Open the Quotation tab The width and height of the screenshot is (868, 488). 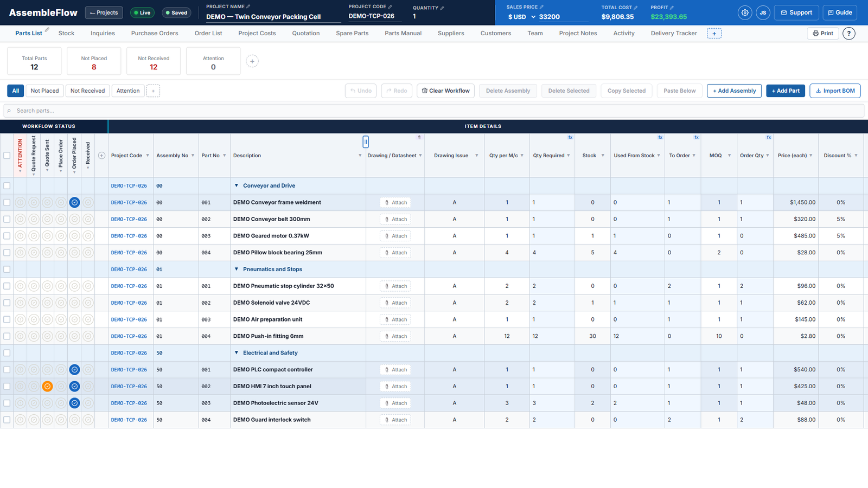click(306, 34)
